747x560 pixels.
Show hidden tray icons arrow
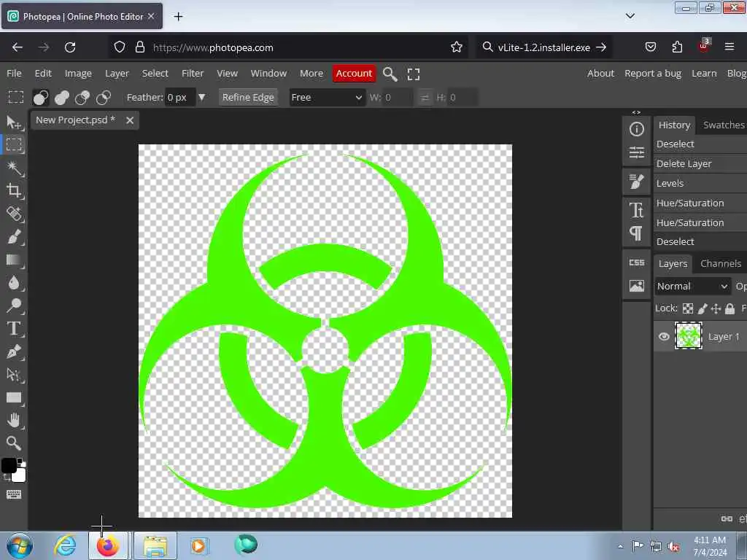(620, 546)
